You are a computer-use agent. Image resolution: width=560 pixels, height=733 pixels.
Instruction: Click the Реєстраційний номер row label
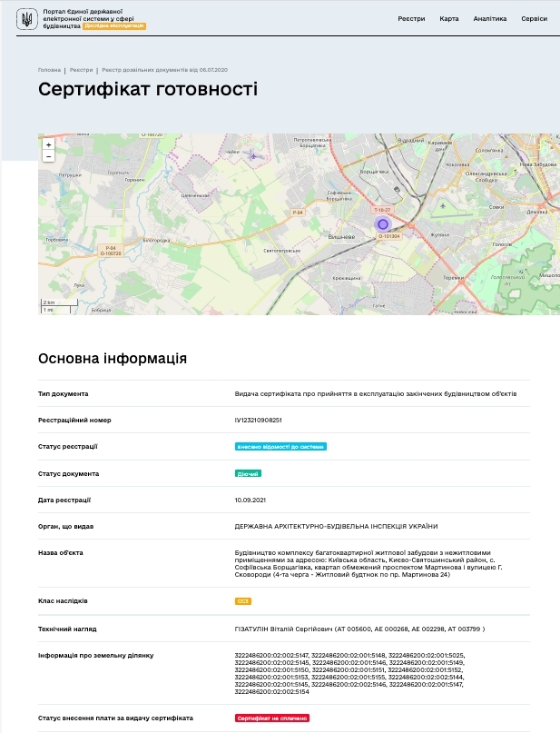[74, 420]
